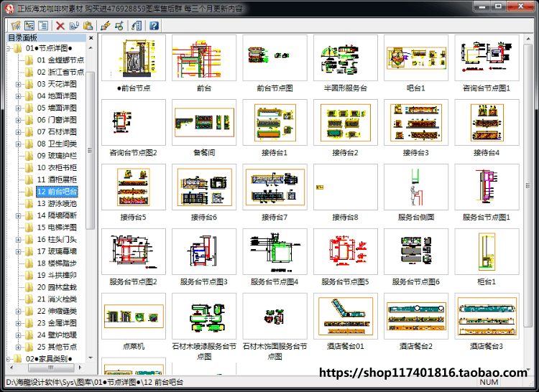This screenshot has height=392, width=539.
Task: Close the 目录面板 panel
Action: pos(91,38)
